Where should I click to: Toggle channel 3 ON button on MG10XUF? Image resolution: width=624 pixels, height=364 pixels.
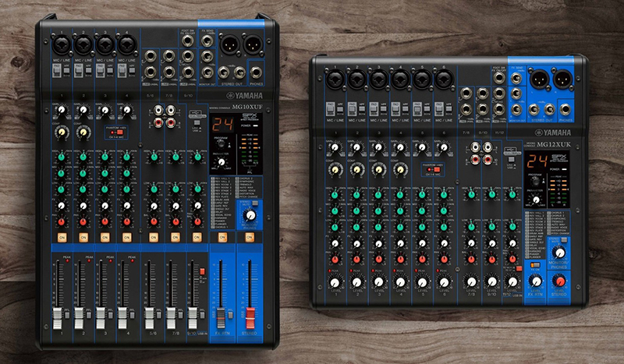coord(105,238)
